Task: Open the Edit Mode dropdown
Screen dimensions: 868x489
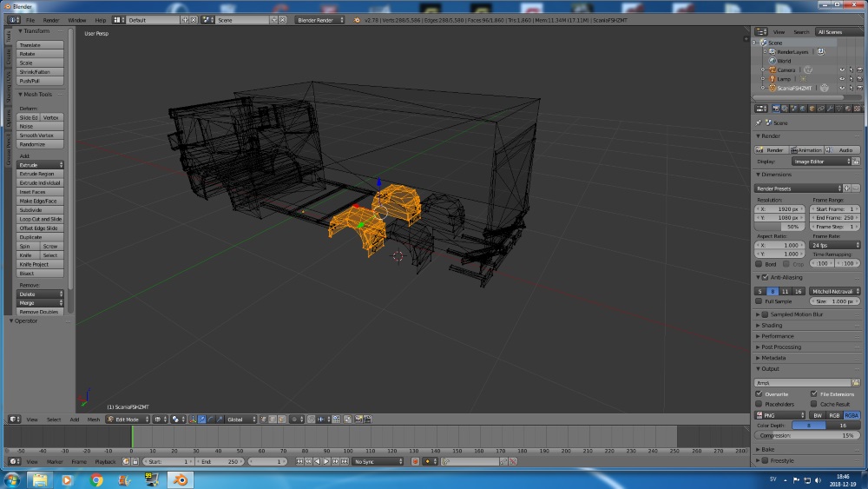Action: [x=128, y=420]
